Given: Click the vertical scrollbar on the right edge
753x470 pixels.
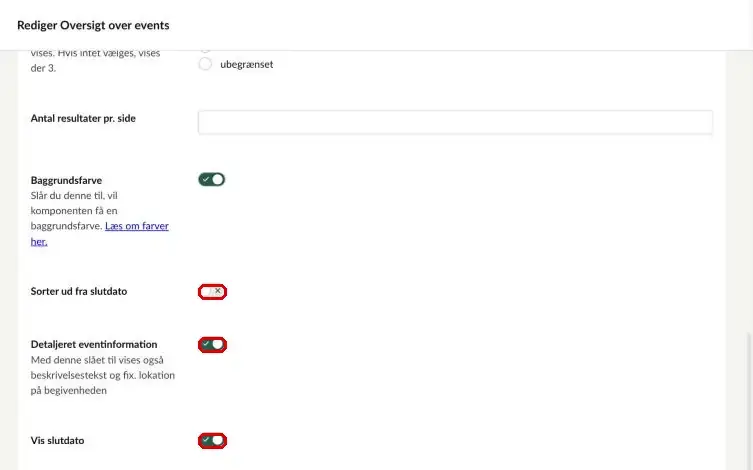Looking at the screenshot, I should (x=749, y=401).
